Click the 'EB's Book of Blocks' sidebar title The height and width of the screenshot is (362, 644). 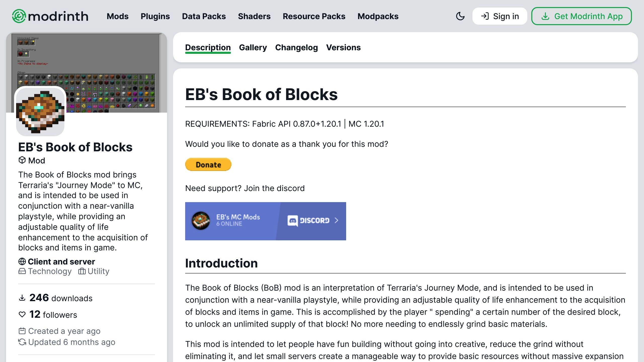point(75,147)
